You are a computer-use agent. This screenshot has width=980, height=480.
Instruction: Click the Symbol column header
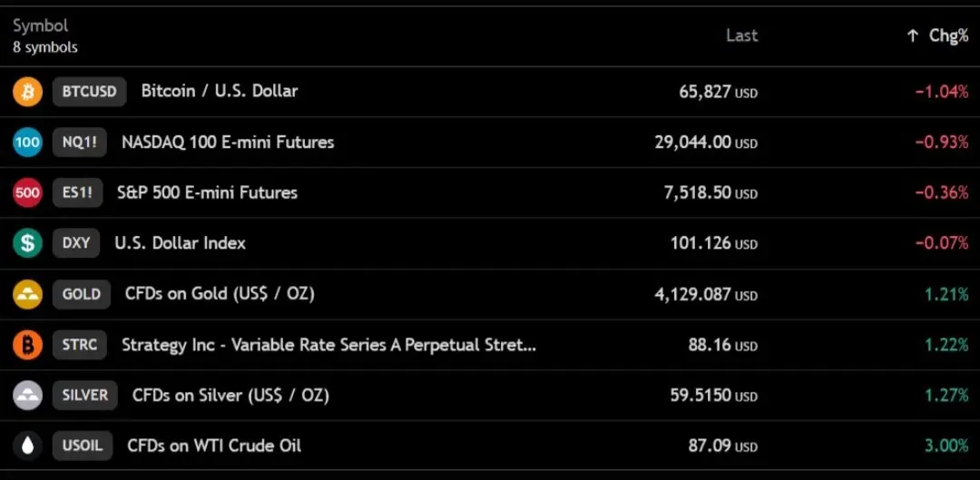[x=41, y=26]
